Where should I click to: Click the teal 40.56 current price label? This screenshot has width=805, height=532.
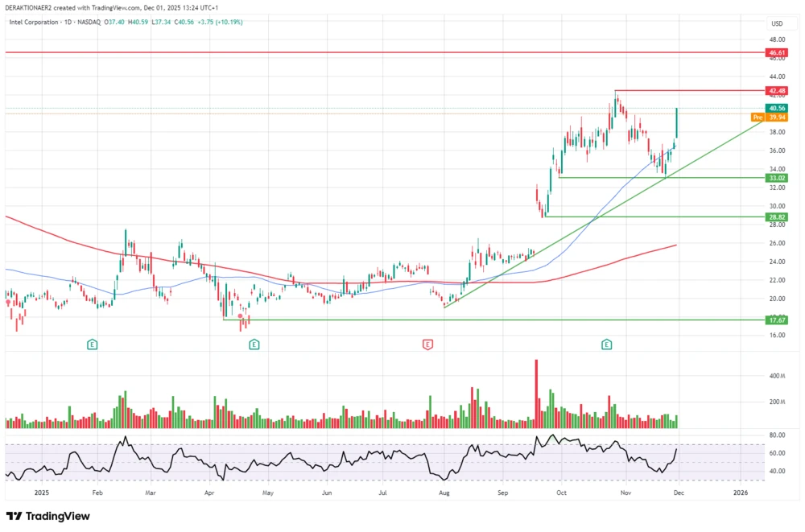775,108
